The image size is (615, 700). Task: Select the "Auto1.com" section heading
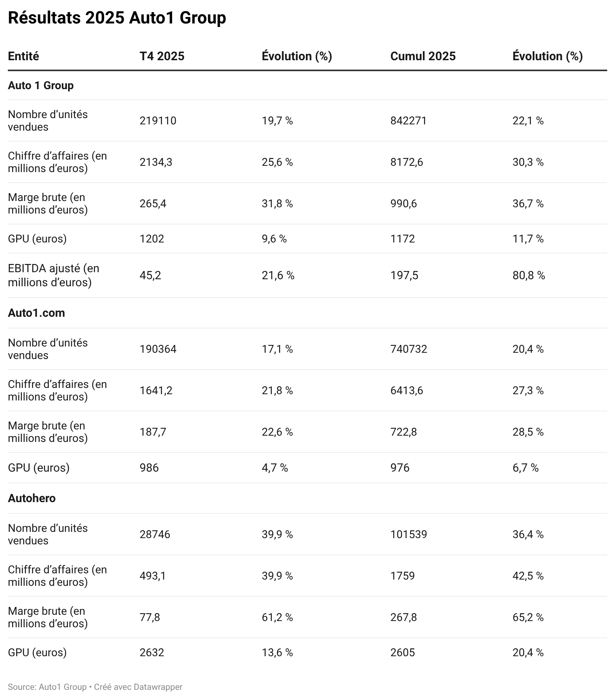click(36, 313)
